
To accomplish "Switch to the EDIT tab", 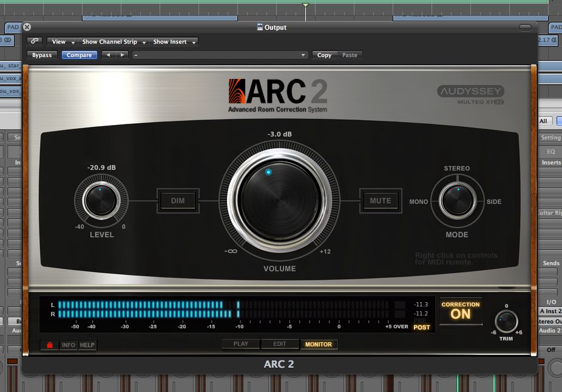I will [x=280, y=344].
